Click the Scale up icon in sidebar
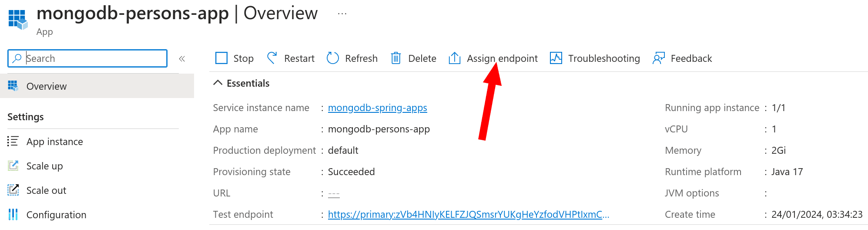The width and height of the screenshot is (868, 230). [13, 166]
